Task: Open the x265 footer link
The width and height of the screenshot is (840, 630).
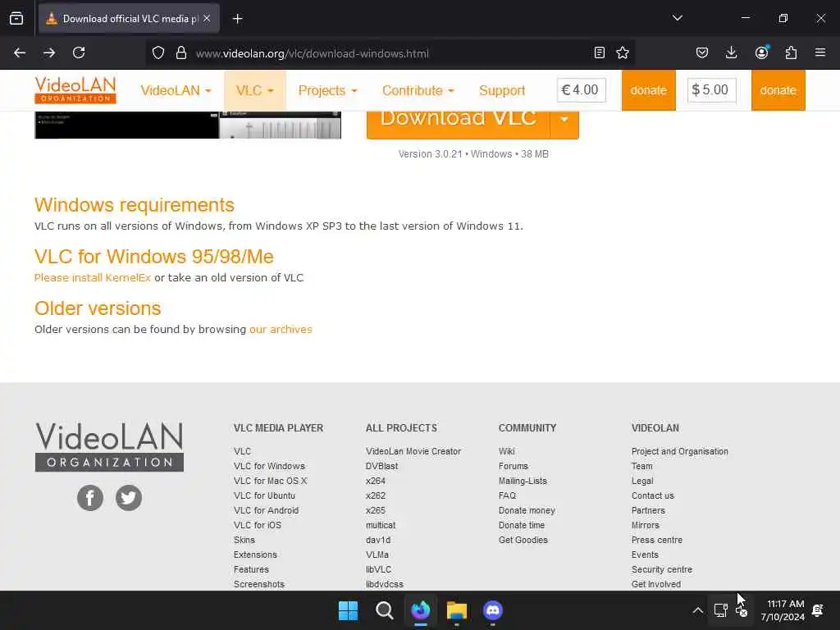Action: pos(376,510)
